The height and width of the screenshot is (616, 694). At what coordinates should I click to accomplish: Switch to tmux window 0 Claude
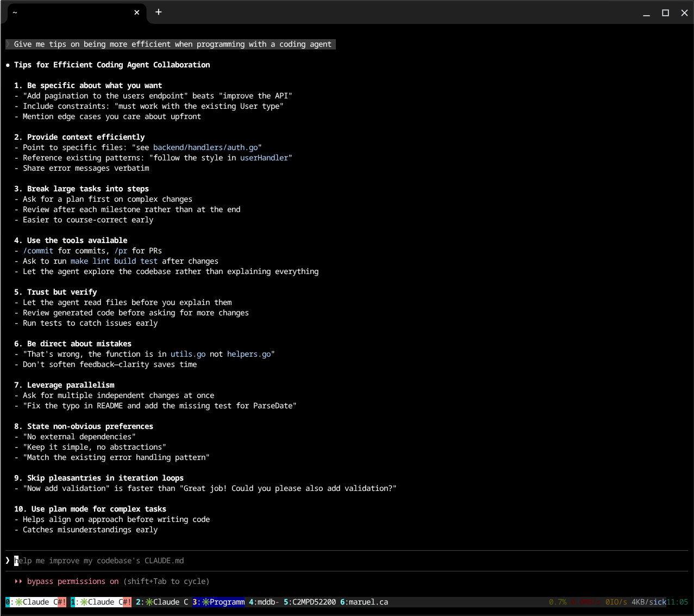coord(35,602)
